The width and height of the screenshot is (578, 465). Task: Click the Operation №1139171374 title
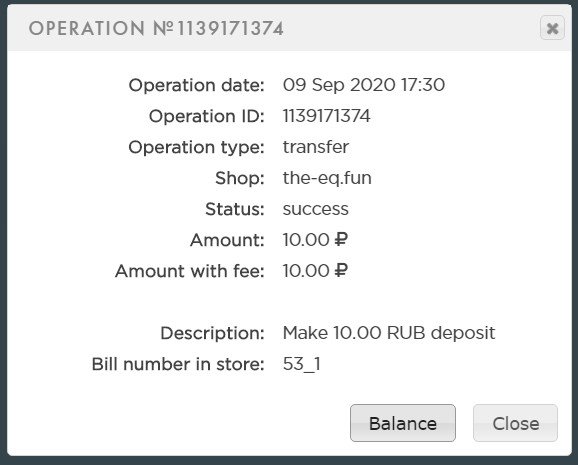[x=156, y=28]
